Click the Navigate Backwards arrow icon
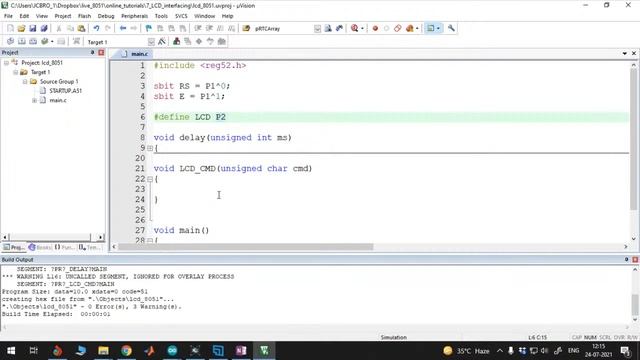Screen dimensions: 640x360 click(122, 28)
